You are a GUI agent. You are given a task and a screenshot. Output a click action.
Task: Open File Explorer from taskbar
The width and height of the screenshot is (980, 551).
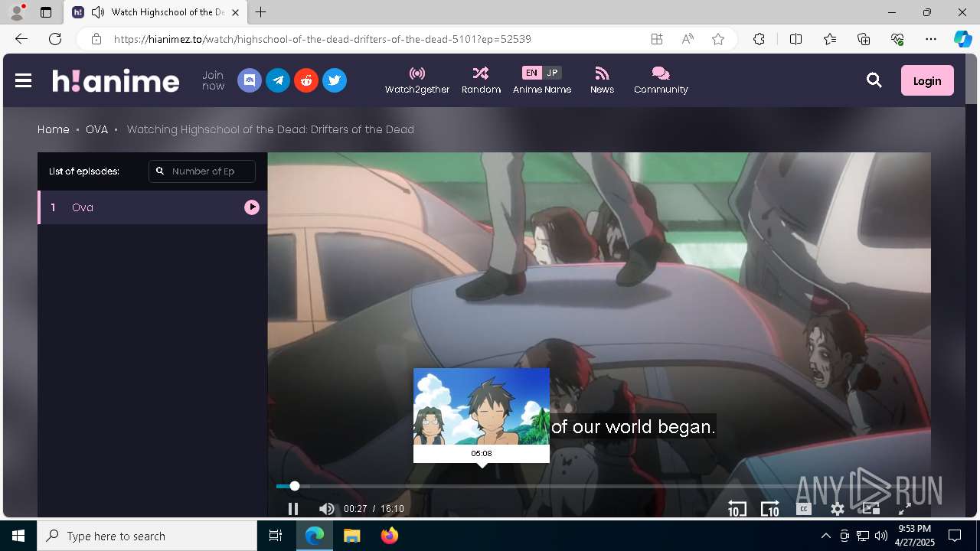point(352,536)
